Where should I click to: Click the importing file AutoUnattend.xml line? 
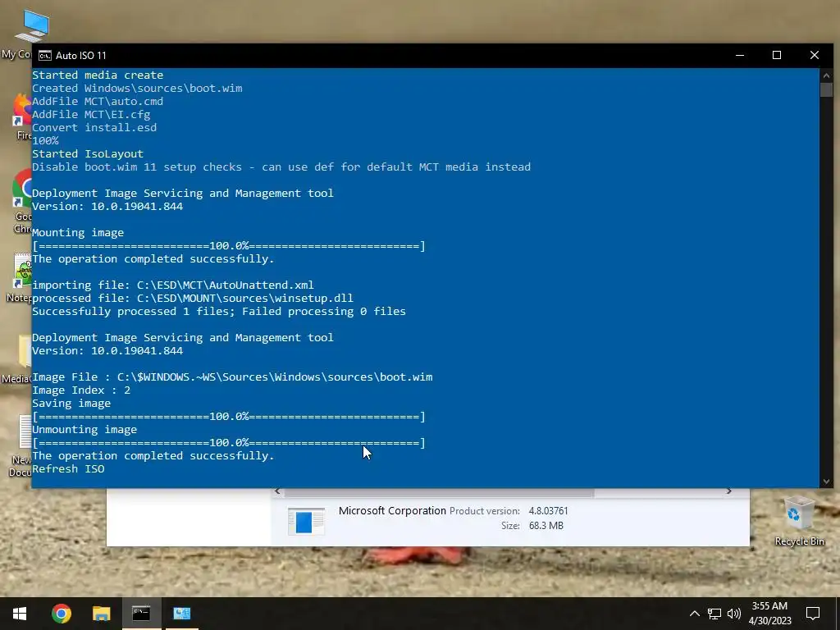[x=173, y=285]
